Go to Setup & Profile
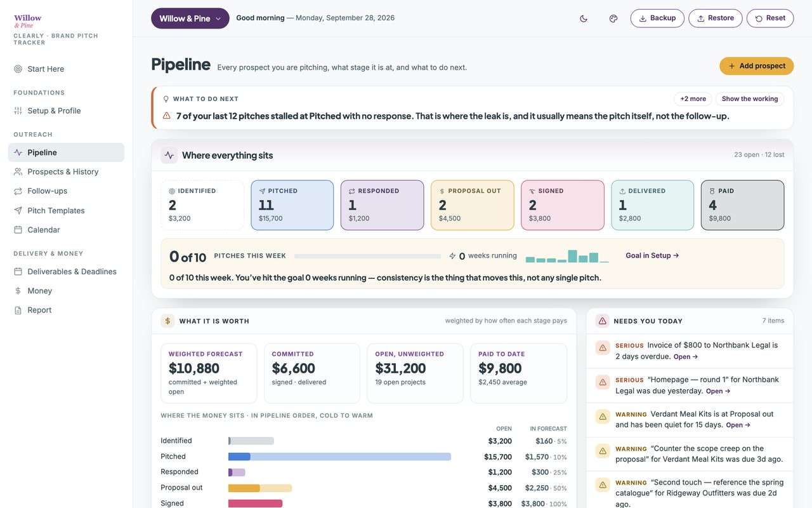 click(66, 110)
